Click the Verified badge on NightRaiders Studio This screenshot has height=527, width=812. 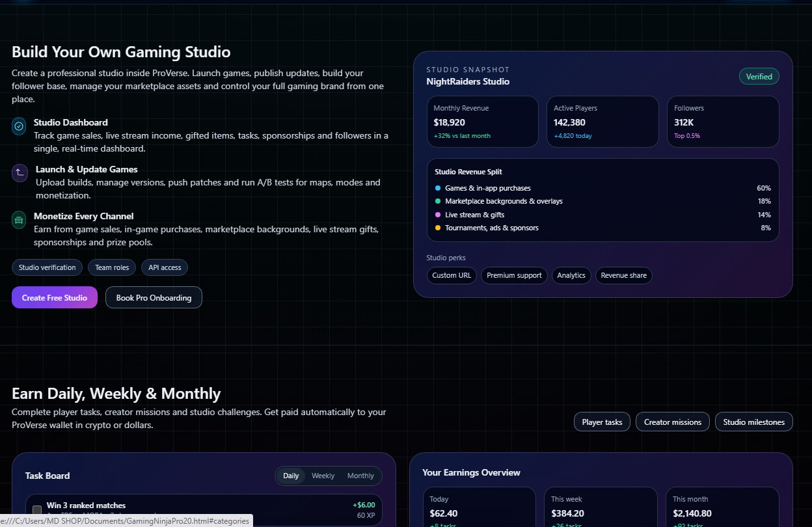pyautogui.click(x=759, y=77)
